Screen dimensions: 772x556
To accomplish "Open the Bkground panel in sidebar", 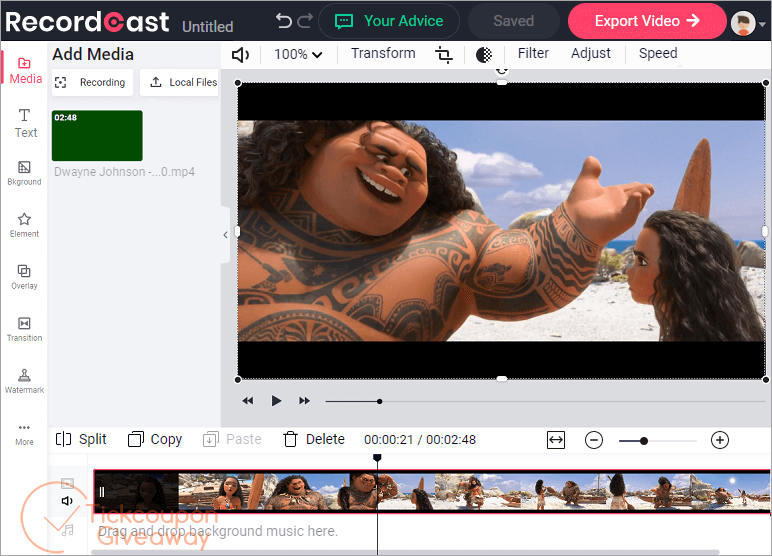I will 24,173.
